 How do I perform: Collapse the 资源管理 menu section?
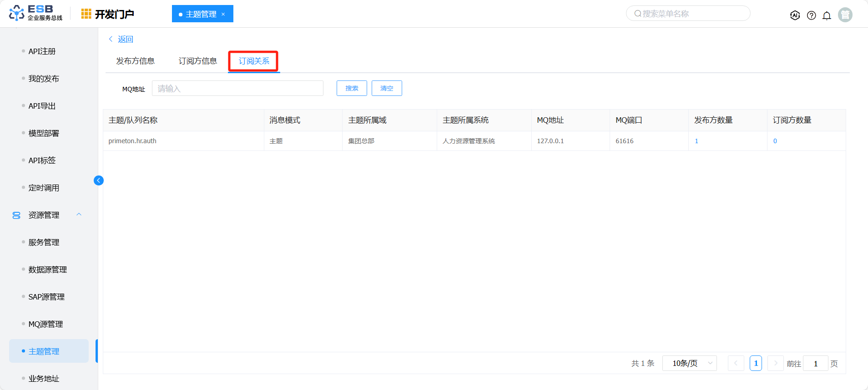[x=79, y=215]
